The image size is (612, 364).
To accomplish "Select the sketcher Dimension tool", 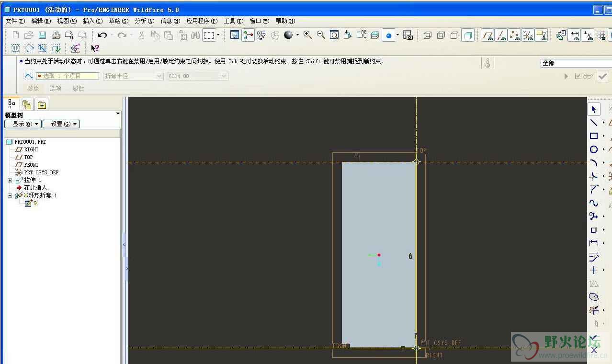I will point(594,243).
